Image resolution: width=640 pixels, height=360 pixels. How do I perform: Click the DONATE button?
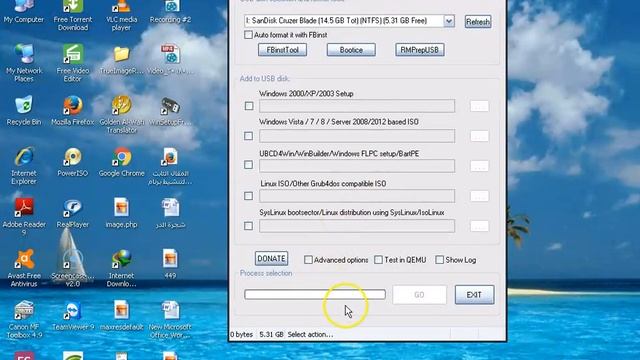pos(271,258)
